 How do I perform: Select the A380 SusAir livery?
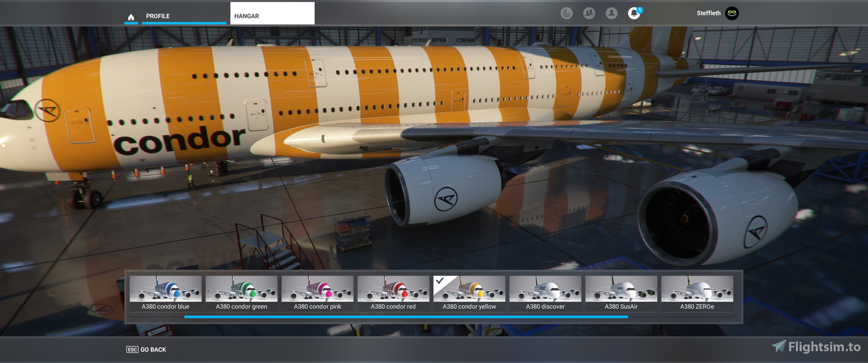pos(621,289)
